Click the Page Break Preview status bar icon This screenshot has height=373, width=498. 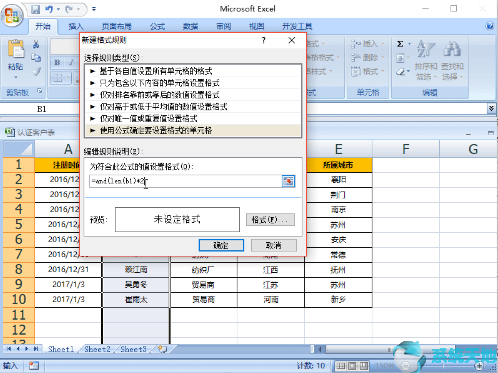pyautogui.click(x=364, y=366)
